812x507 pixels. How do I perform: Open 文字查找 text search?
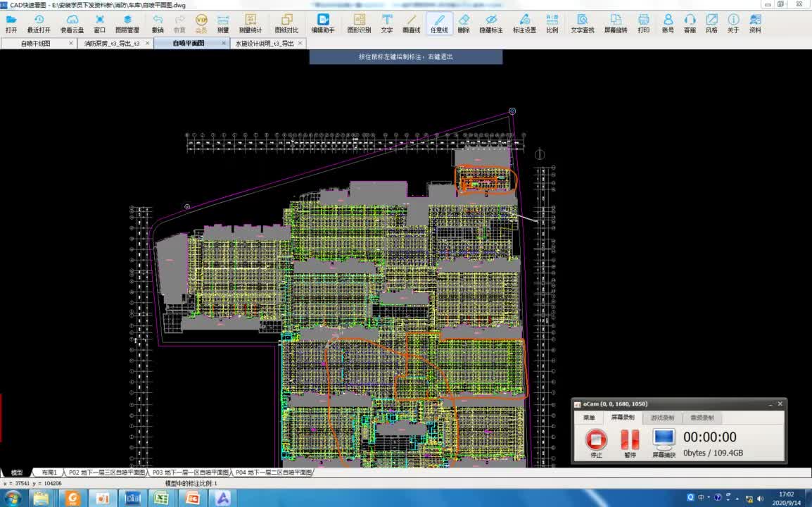click(x=582, y=23)
